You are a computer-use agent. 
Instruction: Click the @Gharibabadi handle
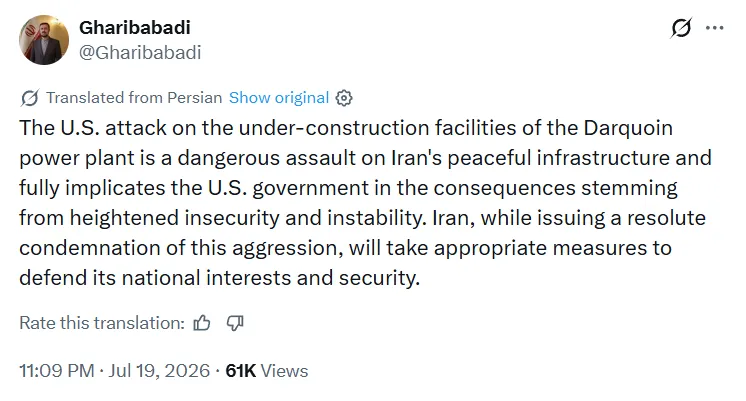pos(140,52)
